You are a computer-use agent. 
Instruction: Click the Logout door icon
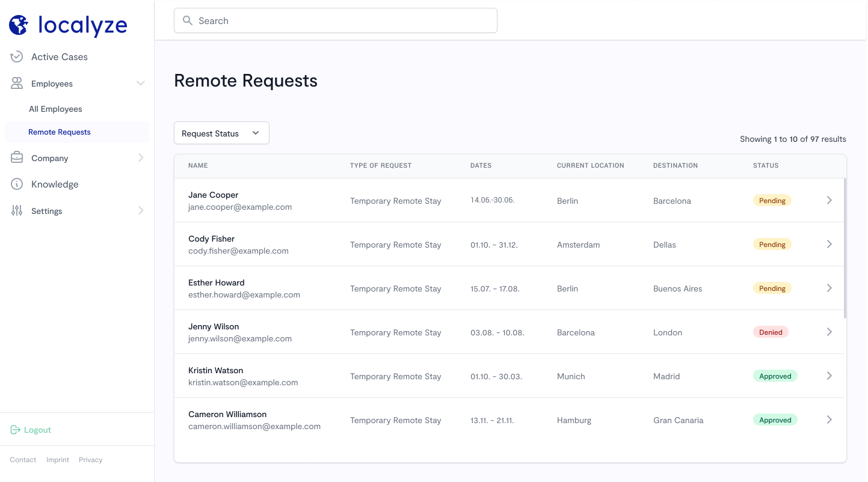15,429
